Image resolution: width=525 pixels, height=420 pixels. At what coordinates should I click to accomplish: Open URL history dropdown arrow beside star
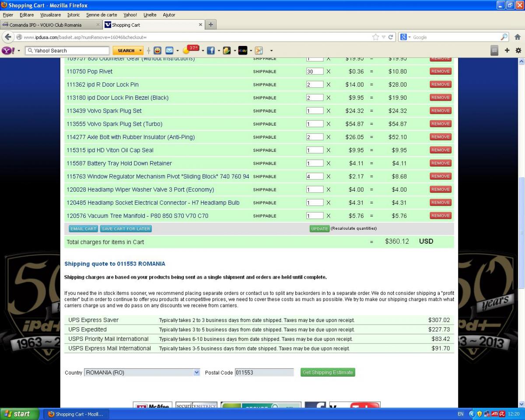click(x=383, y=37)
